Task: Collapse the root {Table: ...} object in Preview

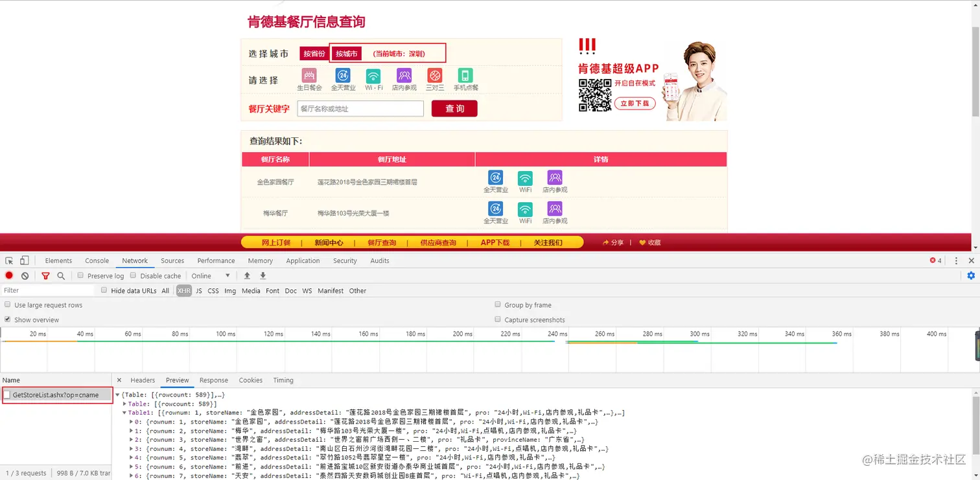Action: [117, 394]
